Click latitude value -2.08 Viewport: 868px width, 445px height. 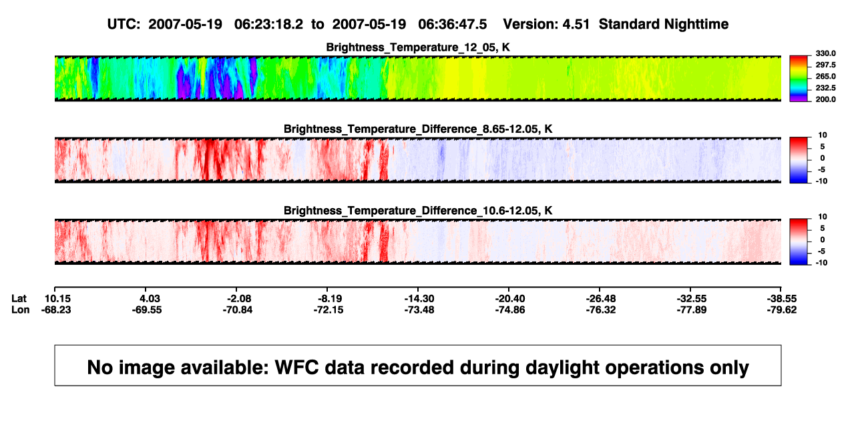239,298
